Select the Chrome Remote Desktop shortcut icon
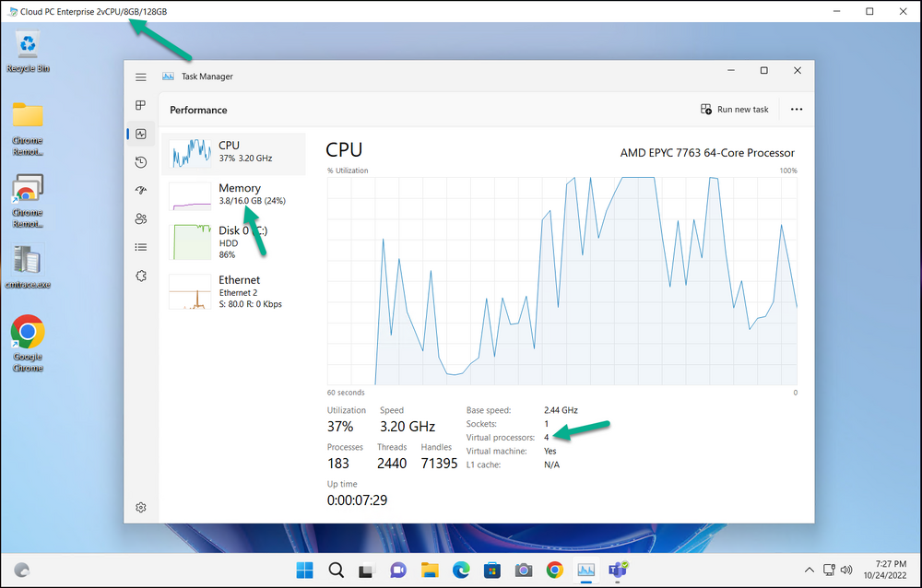Image resolution: width=922 pixels, height=588 pixels. click(28, 201)
